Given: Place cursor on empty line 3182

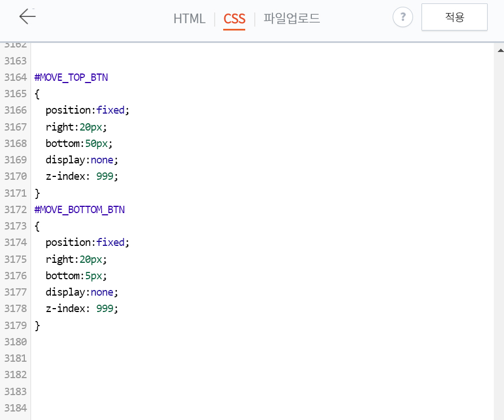Looking at the screenshot, I should (x=262, y=375).
